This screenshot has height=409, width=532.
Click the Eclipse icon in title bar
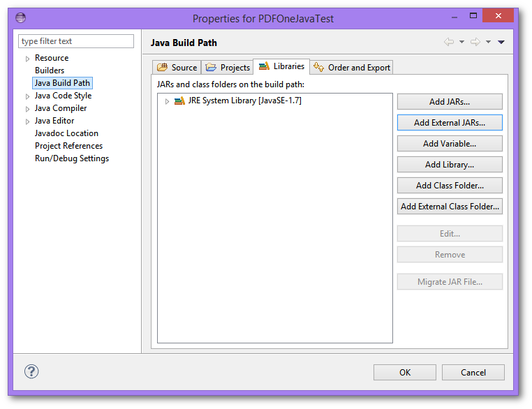[20, 17]
